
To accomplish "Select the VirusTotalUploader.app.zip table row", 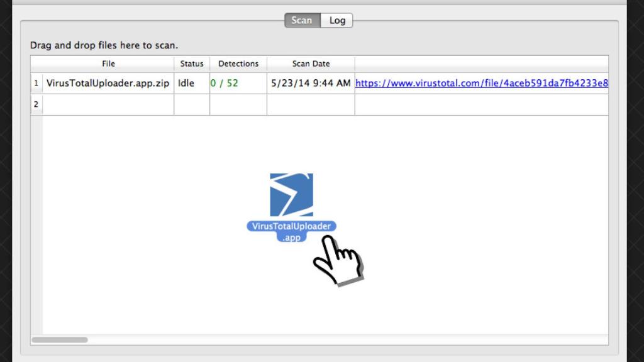I will pyautogui.click(x=108, y=83).
